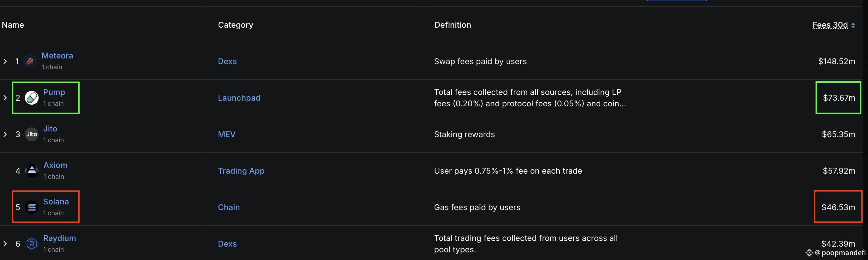The height and width of the screenshot is (260, 868).
Task: Click the Fees 30d sort arrows icon
Action: [853, 25]
